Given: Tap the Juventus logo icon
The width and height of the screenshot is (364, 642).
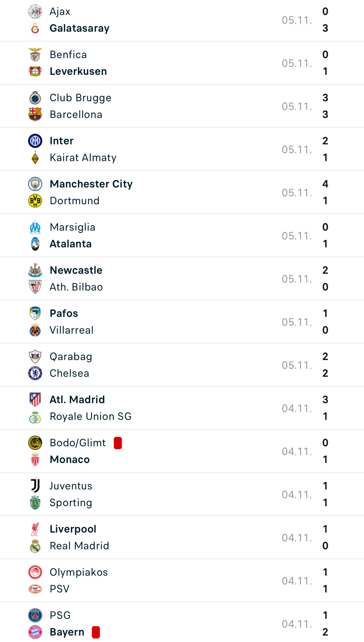Looking at the screenshot, I should pos(35,486).
